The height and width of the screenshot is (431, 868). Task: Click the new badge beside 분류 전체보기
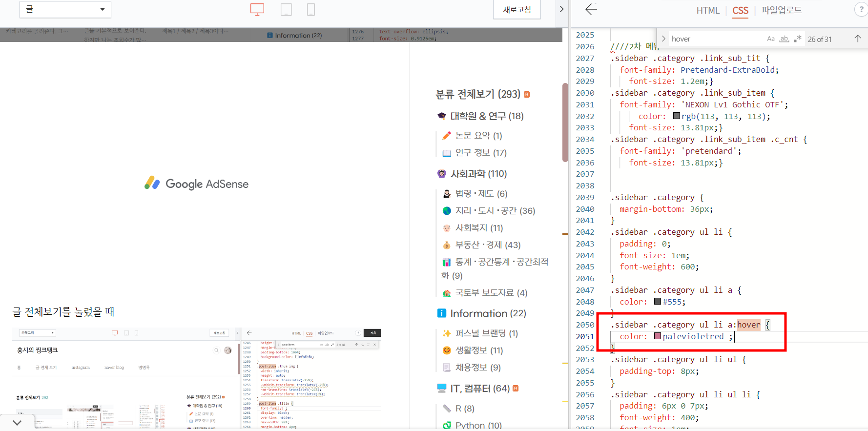pyautogui.click(x=527, y=94)
